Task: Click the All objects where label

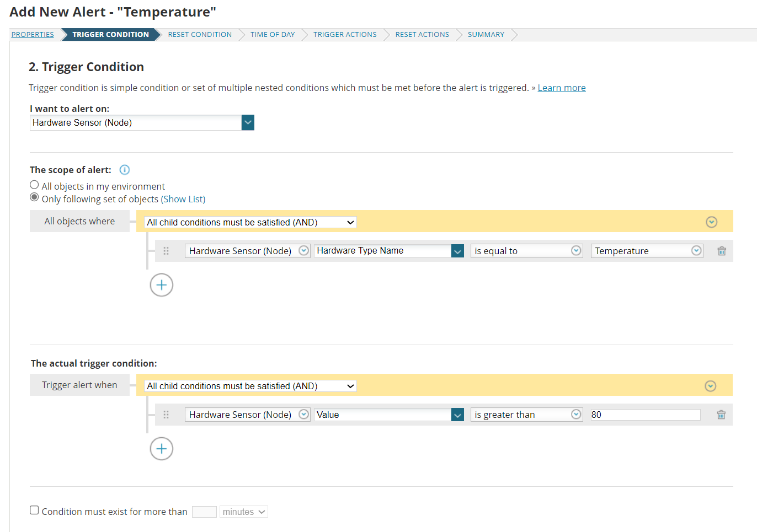Action: click(79, 221)
